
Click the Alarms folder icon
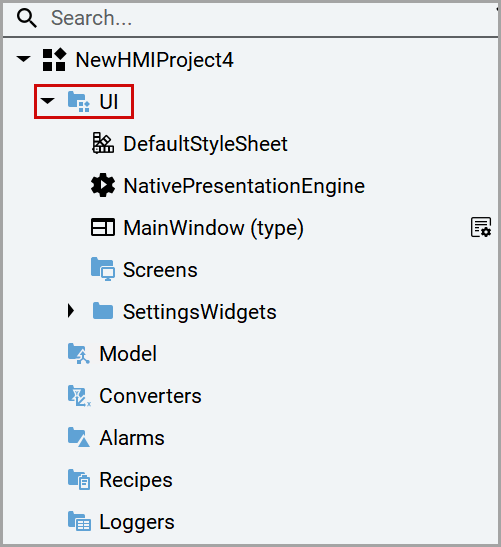click(x=78, y=437)
